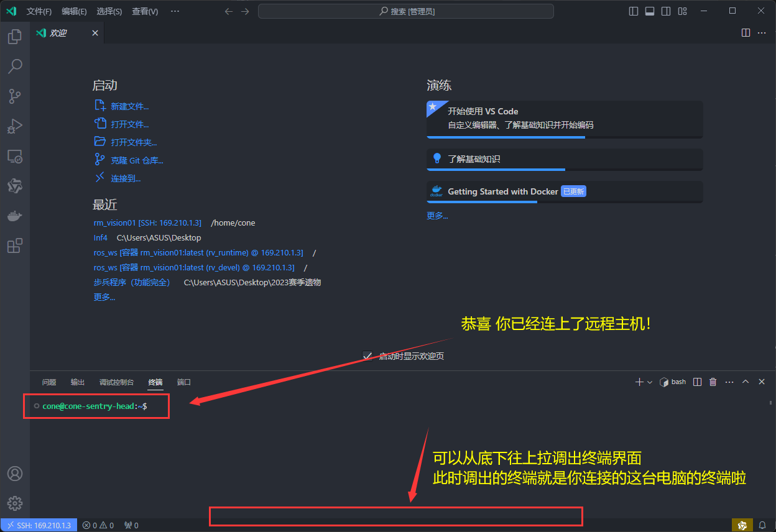Close the terminal panel
The width and height of the screenshot is (776, 532).
(762, 382)
